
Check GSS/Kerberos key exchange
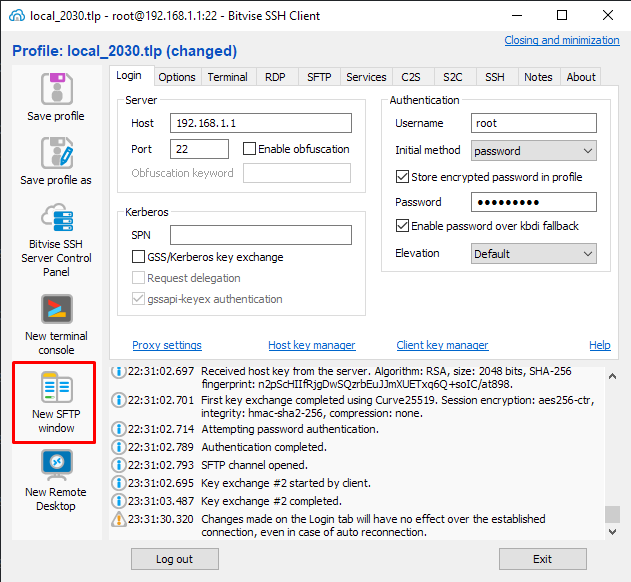coord(138,257)
